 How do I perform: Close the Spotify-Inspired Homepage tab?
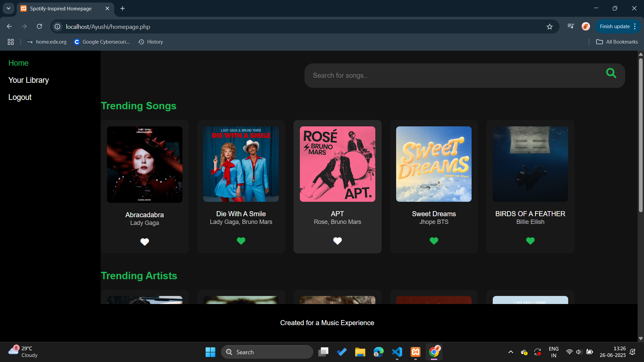pos(107,8)
